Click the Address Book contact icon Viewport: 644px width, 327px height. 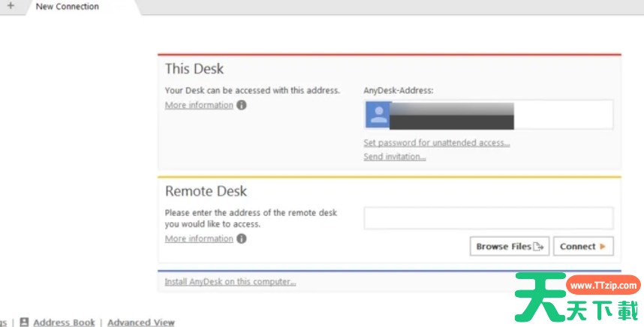click(24, 322)
